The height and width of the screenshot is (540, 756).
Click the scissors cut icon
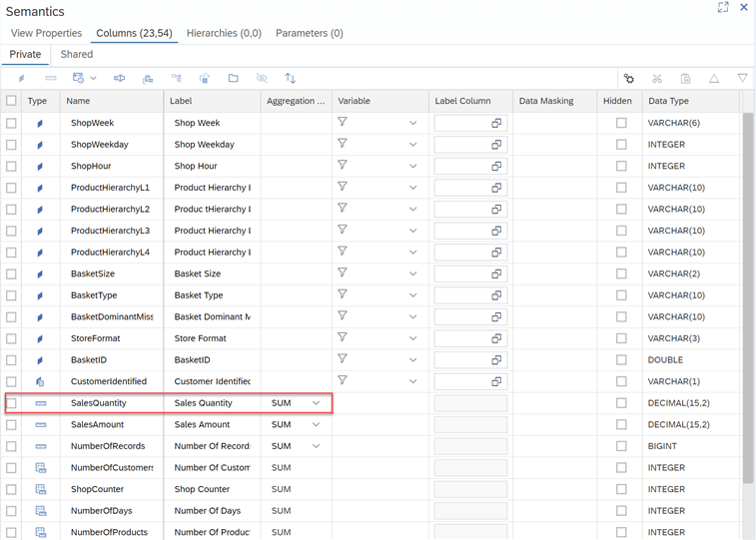tap(657, 78)
